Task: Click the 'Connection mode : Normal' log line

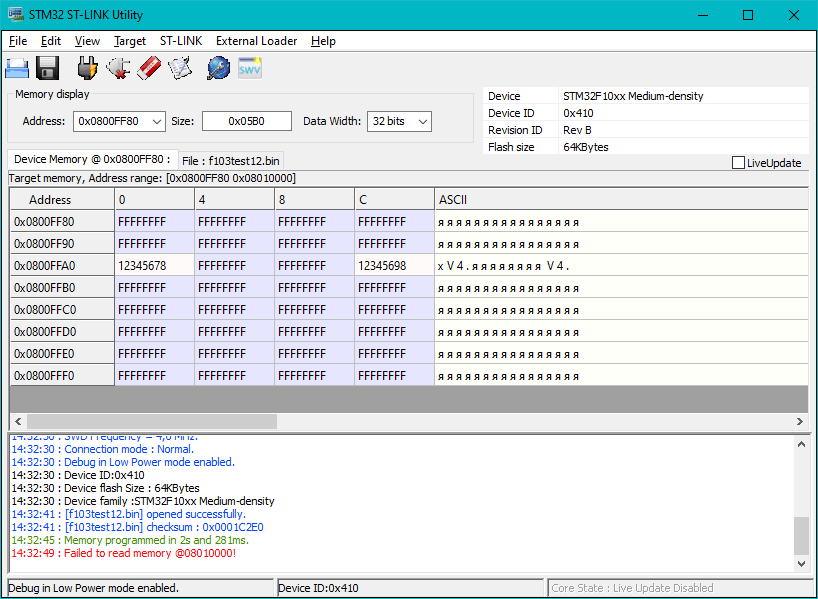Action: tap(103, 449)
